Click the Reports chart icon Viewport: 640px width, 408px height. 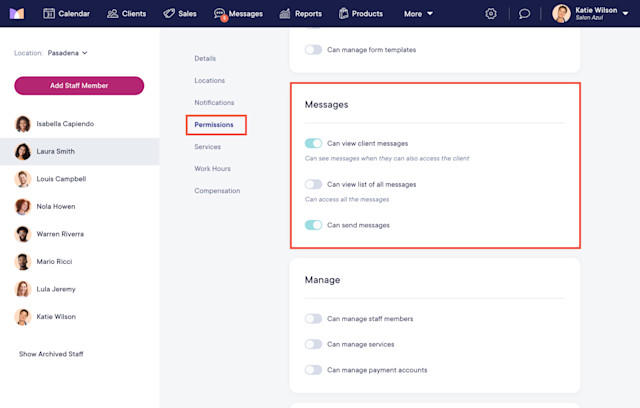point(284,13)
